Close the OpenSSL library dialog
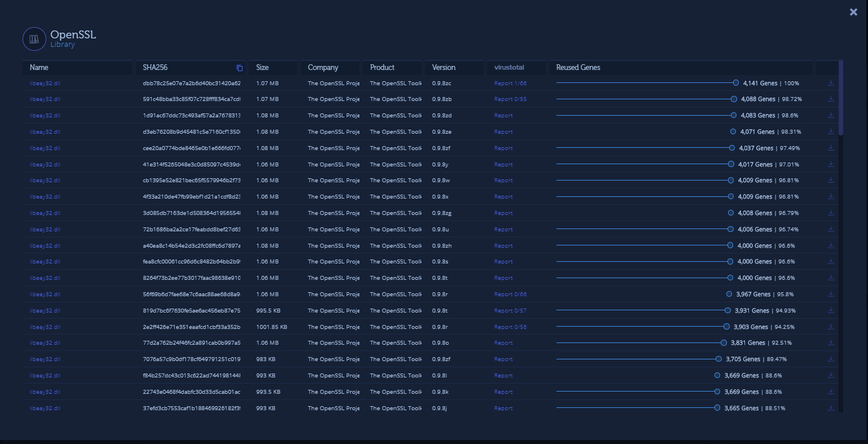The image size is (868, 444). point(853,12)
